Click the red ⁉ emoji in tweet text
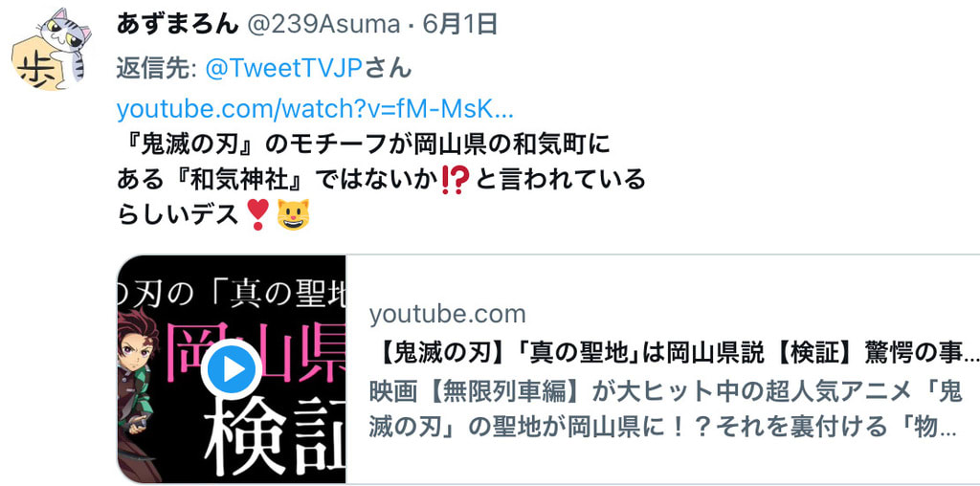Image resolution: width=980 pixels, height=486 pixels. tap(455, 180)
